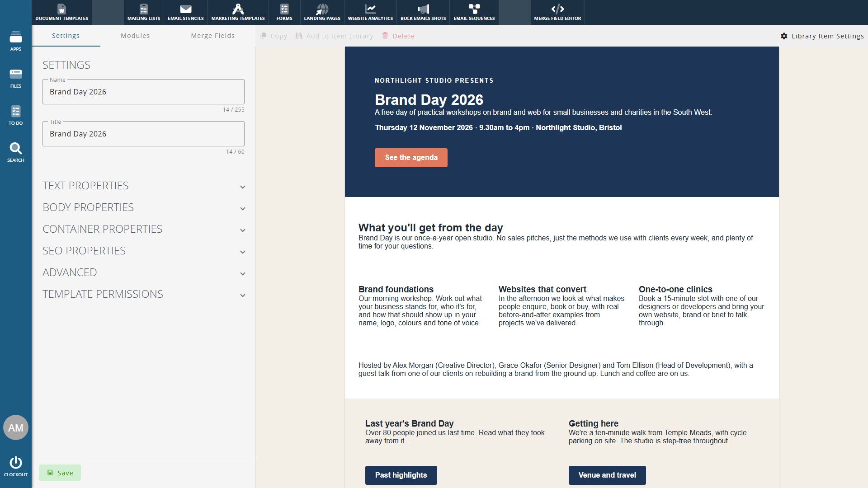Screen dimensions: 868x488
Task: Select the Websites that convert heading
Action: (x=542, y=289)
